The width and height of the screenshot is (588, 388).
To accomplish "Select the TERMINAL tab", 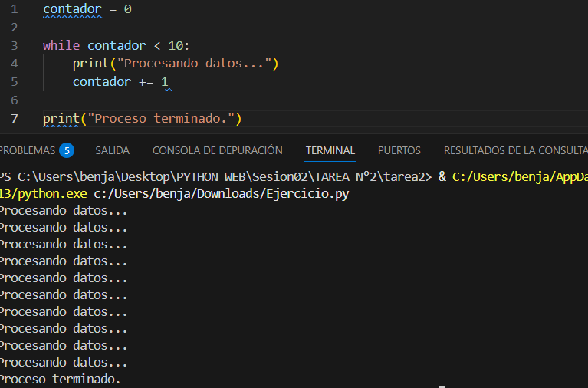I will (x=330, y=150).
